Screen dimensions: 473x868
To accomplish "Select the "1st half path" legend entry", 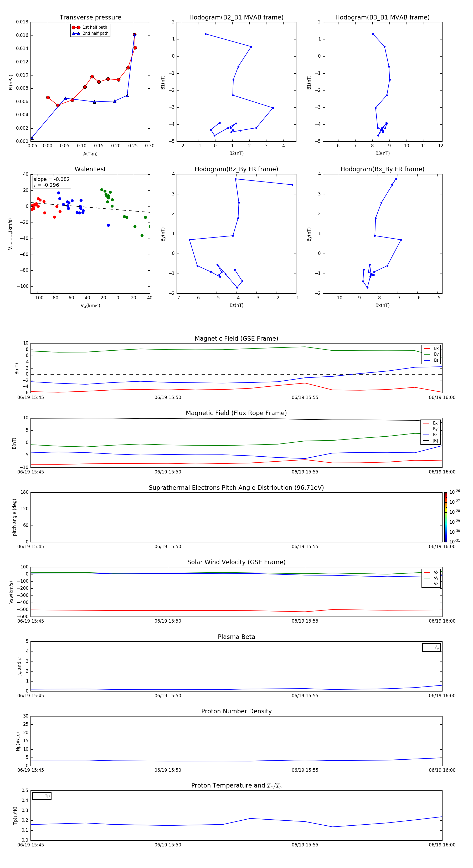I will point(90,27).
